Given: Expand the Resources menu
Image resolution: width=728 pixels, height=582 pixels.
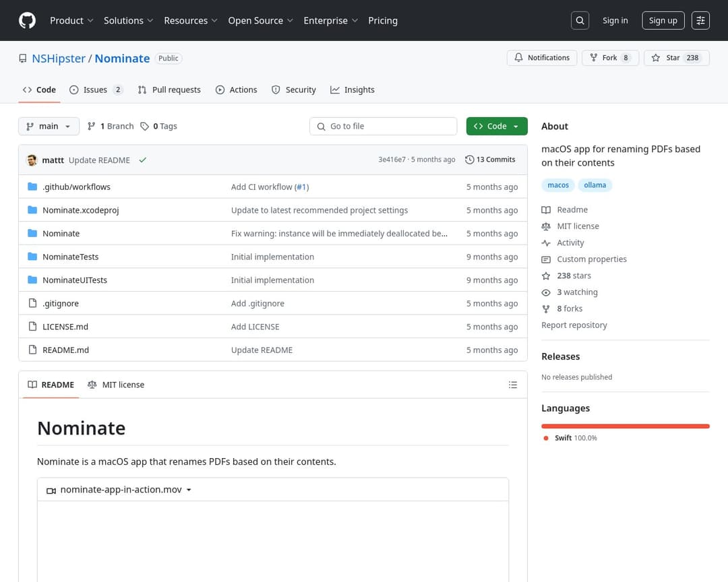Looking at the screenshot, I should pyautogui.click(x=190, y=20).
